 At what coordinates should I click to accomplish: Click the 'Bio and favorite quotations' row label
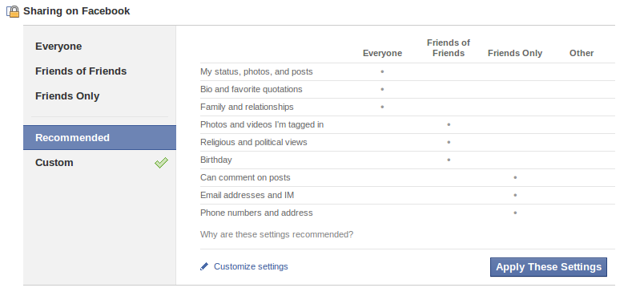[251, 89]
